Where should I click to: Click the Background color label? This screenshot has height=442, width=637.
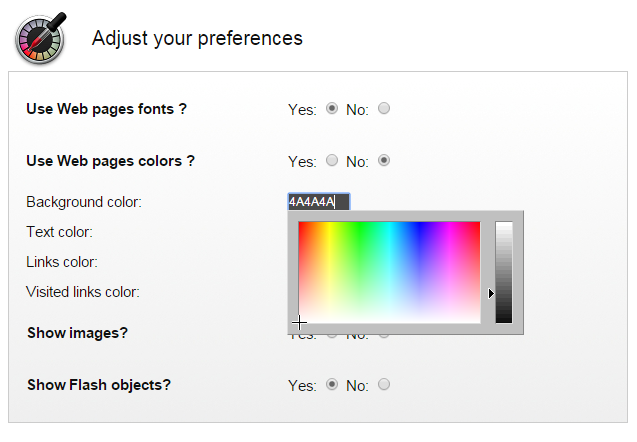click(84, 202)
